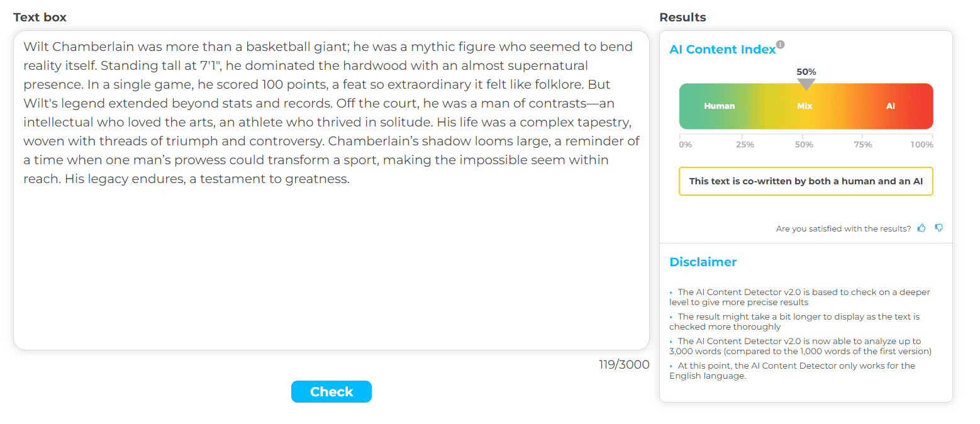Click the Disclaimer heading
The image size is (980, 424).
tap(703, 262)
